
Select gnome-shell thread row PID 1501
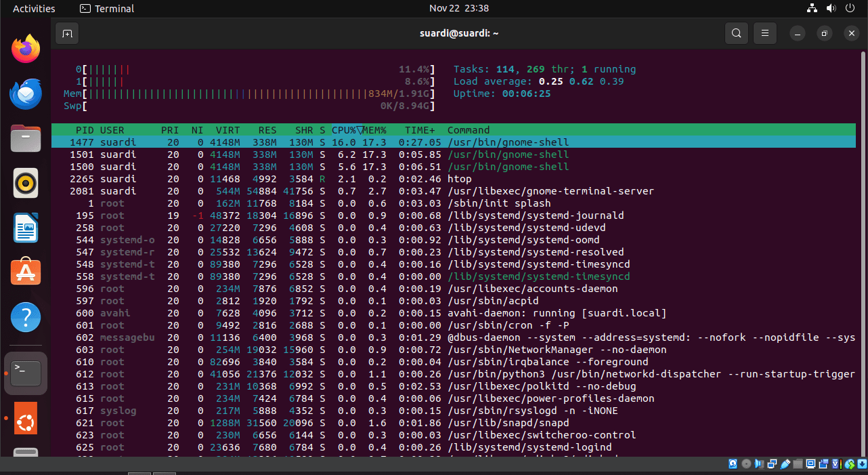click(454, 154)
